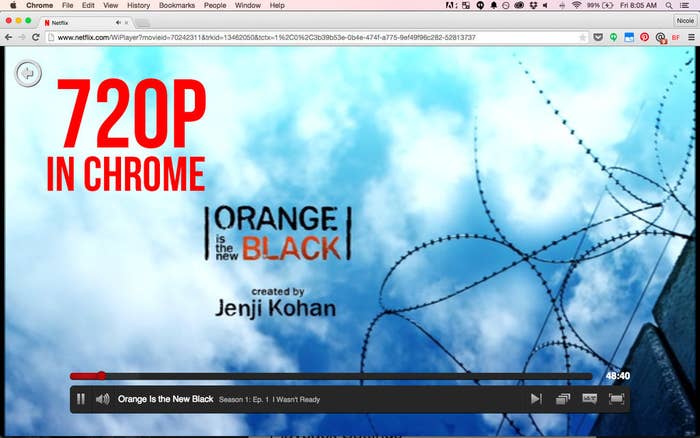Open Notification Center

(x=685, y=5)
